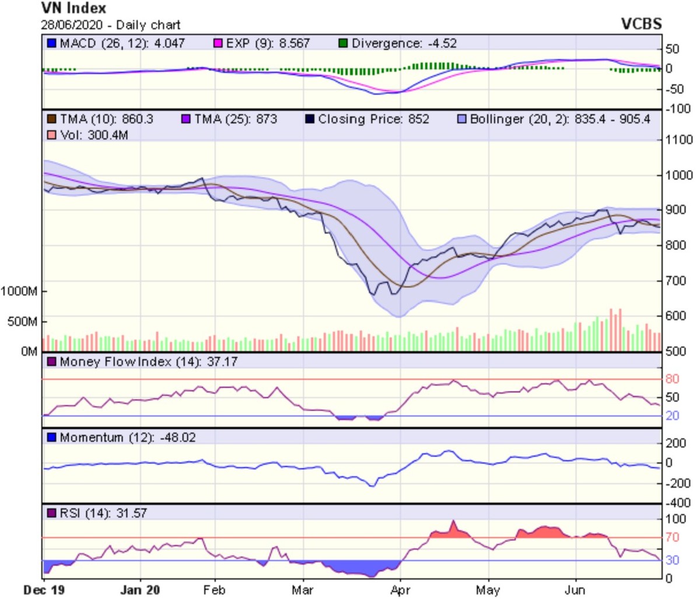Click the Jun label on the time axis
The width and height of the screenshot is (700, 599).
pos(576,590)
